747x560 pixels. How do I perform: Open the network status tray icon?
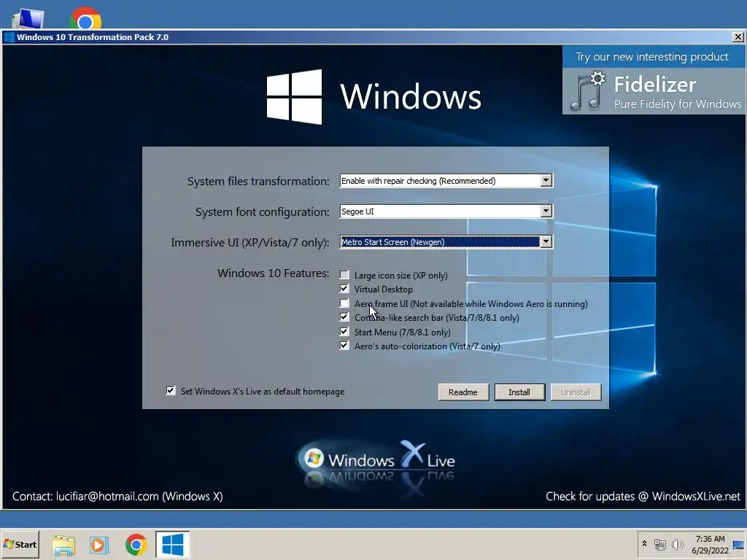point(659,545)
